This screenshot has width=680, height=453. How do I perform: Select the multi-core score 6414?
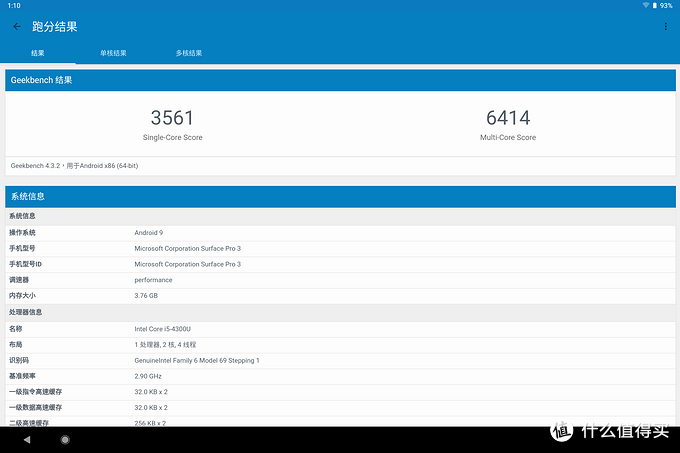[x=508, y=117]
